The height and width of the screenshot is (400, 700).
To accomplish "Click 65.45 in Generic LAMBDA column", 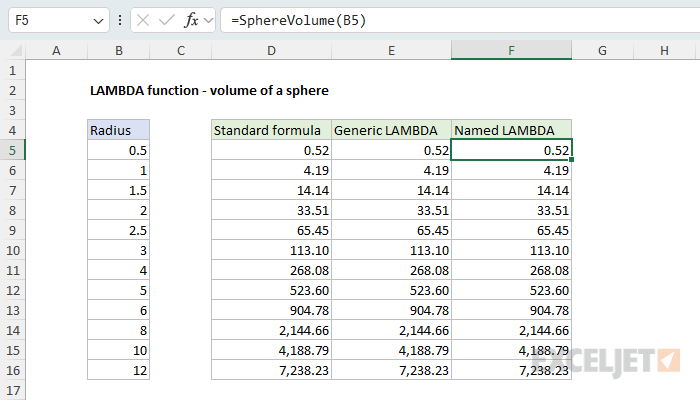I will pos(392,230).
